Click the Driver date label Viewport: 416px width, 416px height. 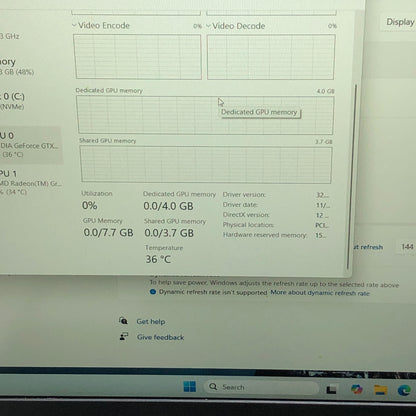pos(240,205)
